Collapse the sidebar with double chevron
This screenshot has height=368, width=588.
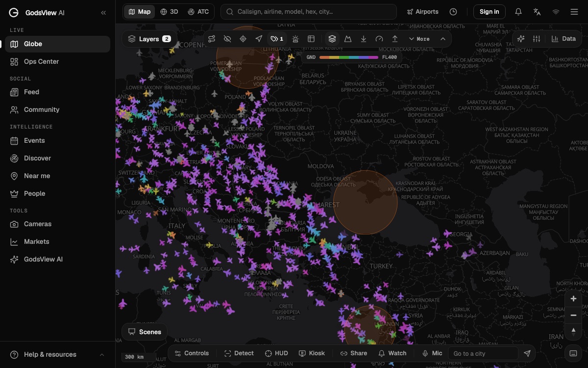click(103, 13)
